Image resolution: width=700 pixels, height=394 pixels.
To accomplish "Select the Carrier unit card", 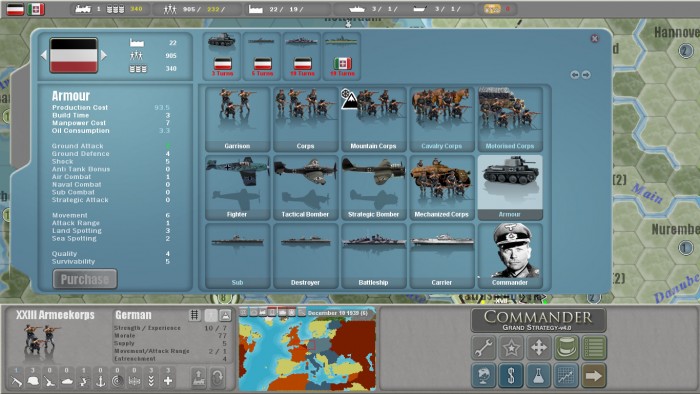I will (442, 256).
